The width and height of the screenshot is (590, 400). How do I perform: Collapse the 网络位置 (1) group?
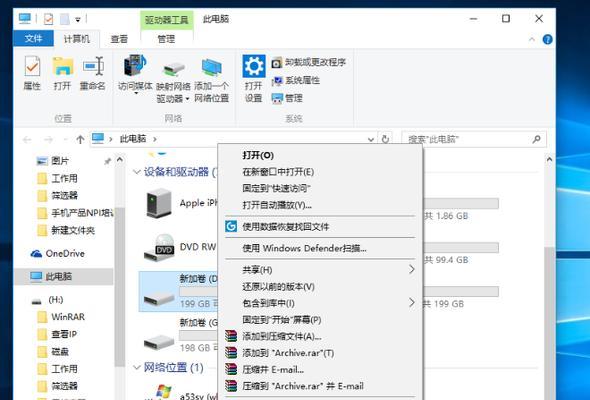[136, 367]
